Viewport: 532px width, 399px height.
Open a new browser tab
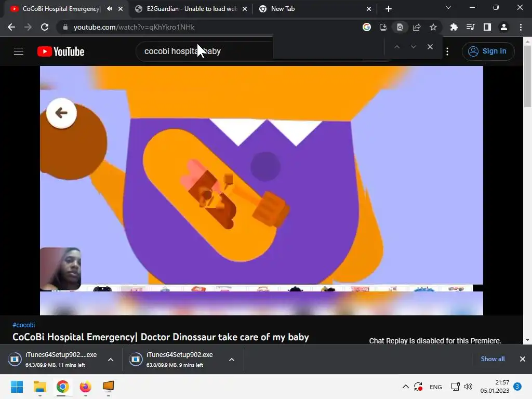tap(389, 9)
